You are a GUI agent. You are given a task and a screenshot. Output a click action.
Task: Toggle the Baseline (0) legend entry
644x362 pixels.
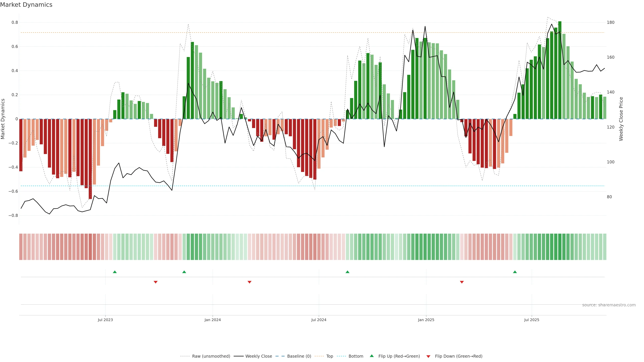click(x=299, y=356)
